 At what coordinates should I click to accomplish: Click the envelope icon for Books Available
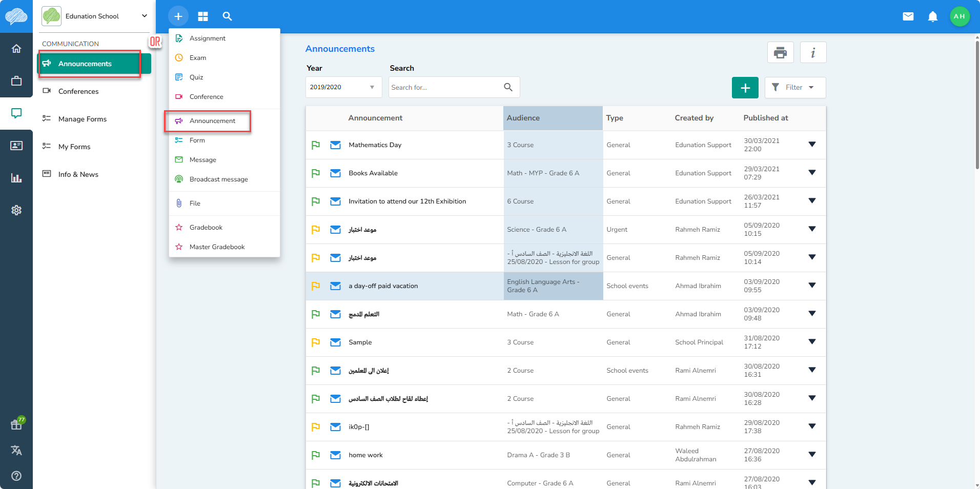335,173
